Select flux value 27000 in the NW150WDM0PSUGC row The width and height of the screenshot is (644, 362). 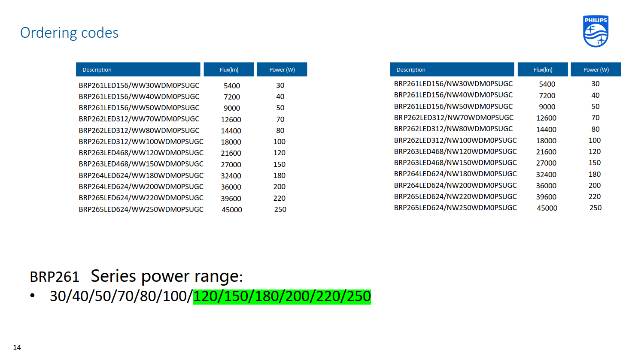546,163
